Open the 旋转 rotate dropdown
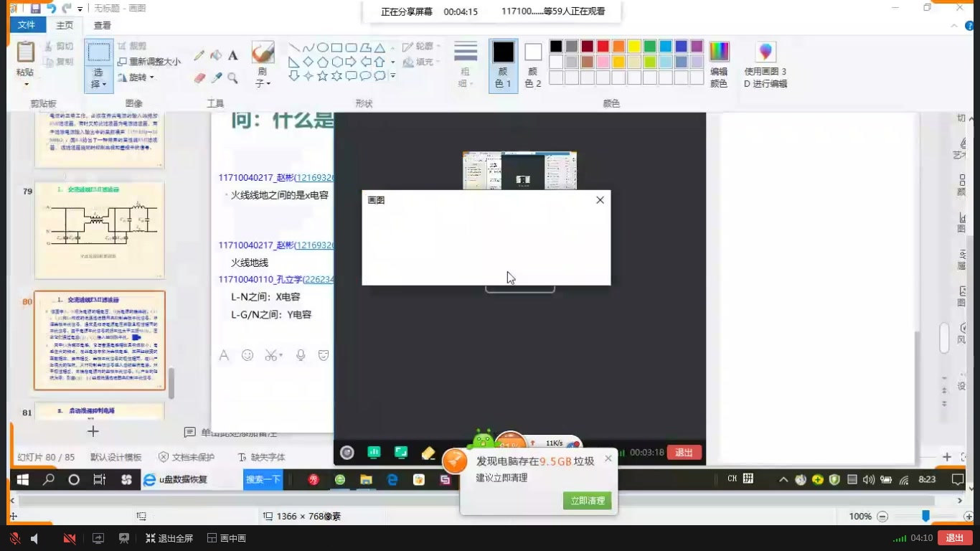 click(x=136, y=77)
